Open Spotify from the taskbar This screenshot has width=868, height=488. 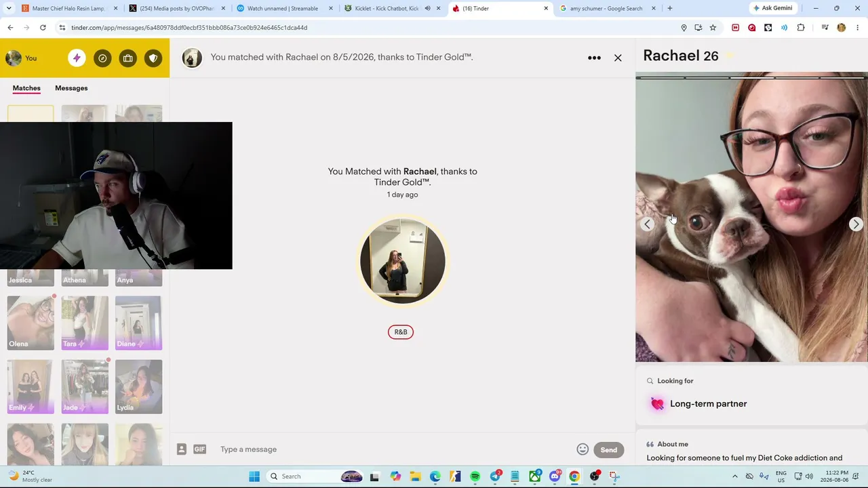tap(475, 476)
